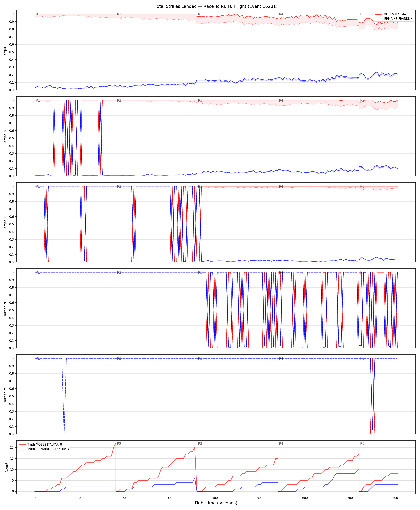This screenshot has width=420, height=510.
Task: Click the "Fight time (seconds)" axis label
Action: [x=216, y=503]
